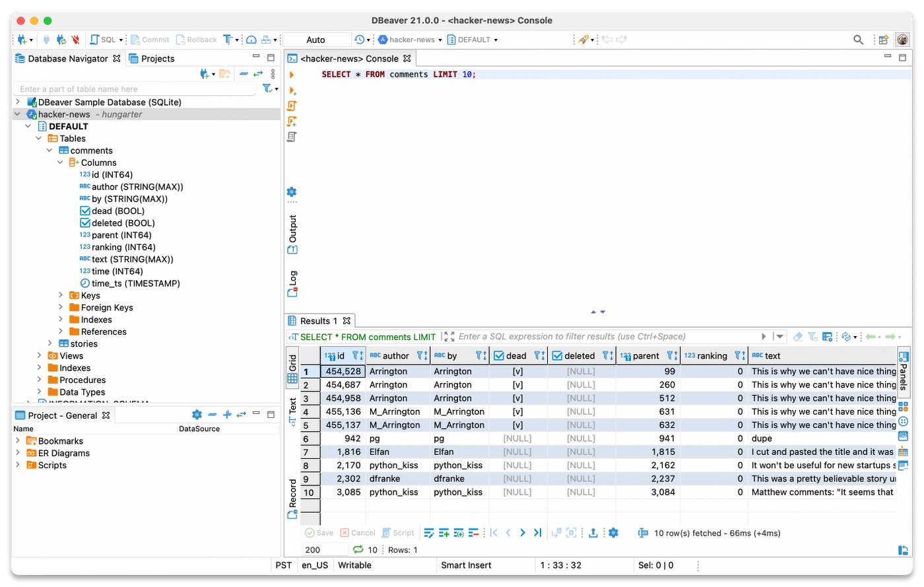Select the ranking (INT64) column
The image size is (924, 587).
tap(117, 247)
